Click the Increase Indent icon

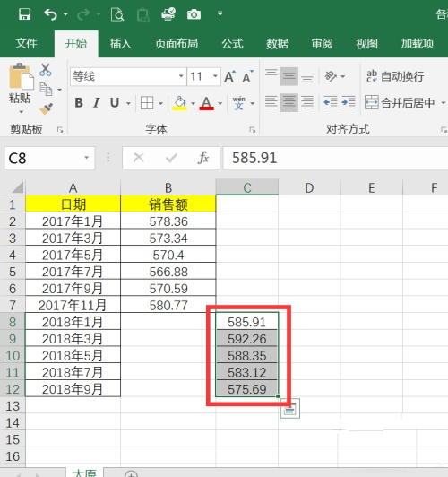349,102
